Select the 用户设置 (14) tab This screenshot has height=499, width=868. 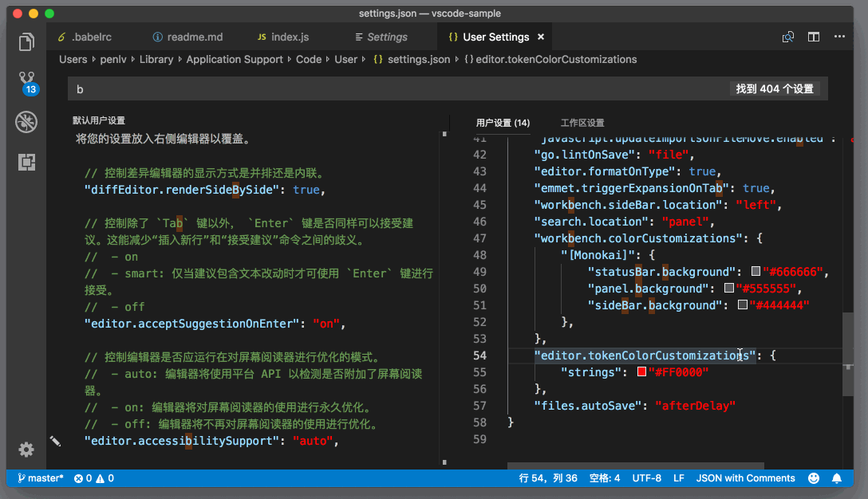click(503, 123)
